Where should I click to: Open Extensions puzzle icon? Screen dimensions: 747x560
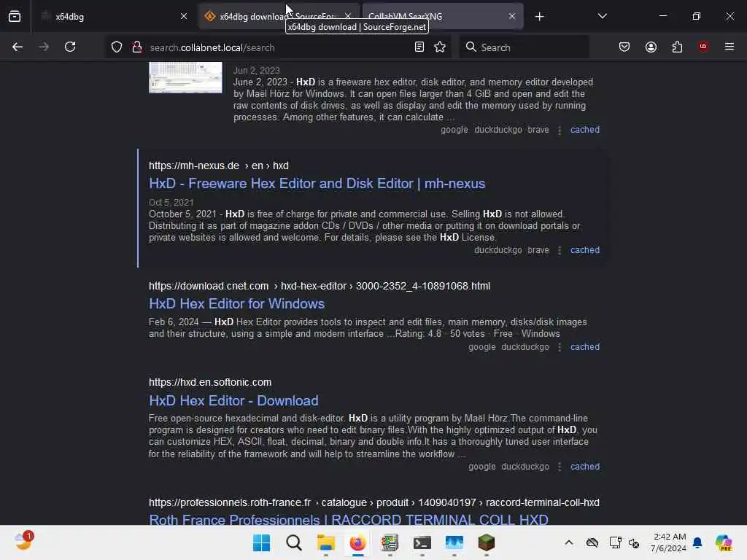coord(677,47)
